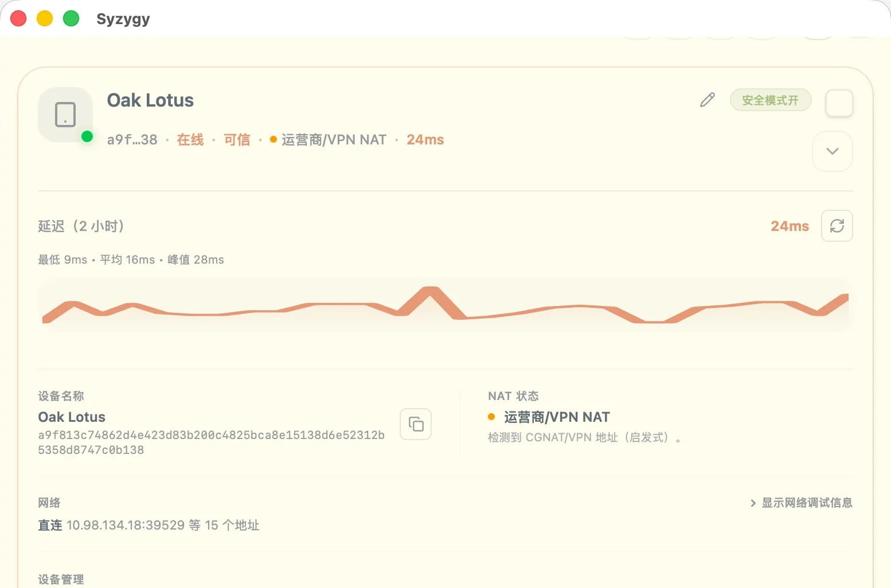Click the 24ms value next to refresh
The height and width of the screenshot is (588, 891).
(x=790, y=226)
